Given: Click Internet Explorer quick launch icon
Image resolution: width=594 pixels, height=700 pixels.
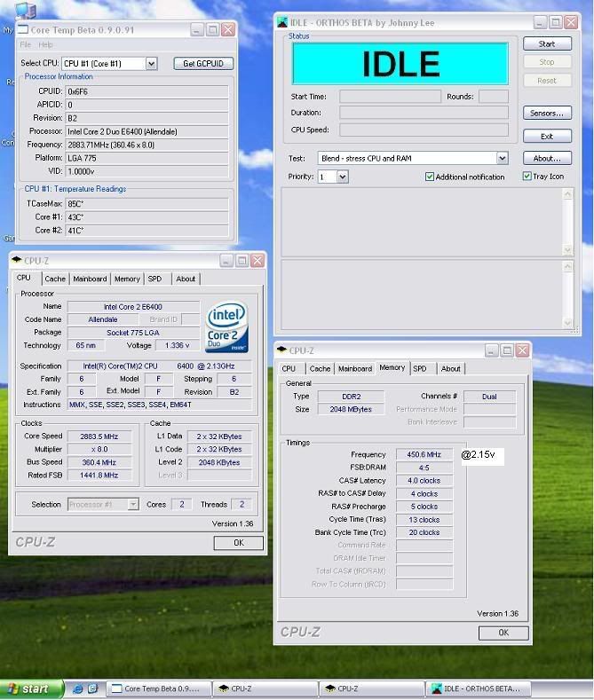Looking at the screenshot, I should coord(78,688).
